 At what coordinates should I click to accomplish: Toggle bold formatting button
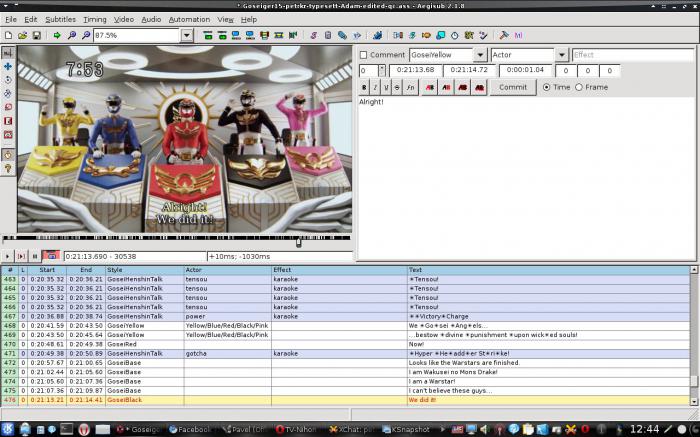364,87
